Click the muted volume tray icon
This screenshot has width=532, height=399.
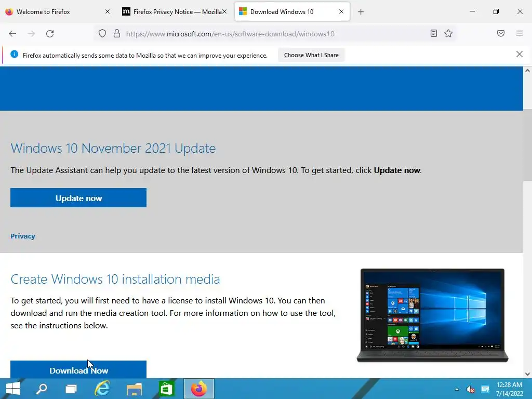tap(470, 389)
